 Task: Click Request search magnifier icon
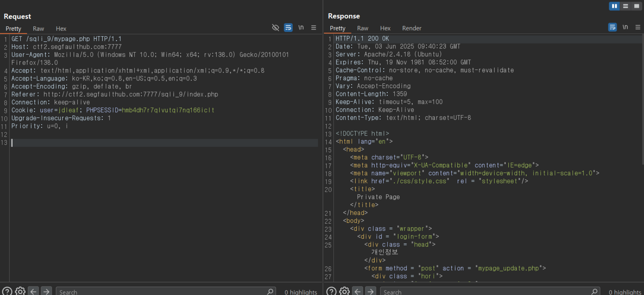point(270,291)
